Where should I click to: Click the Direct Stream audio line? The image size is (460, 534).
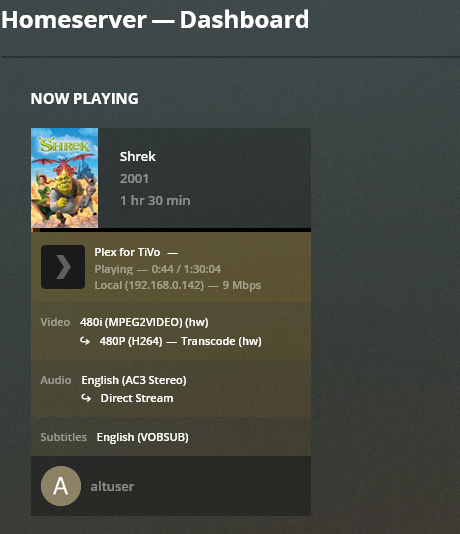click(x=137, y=398)
